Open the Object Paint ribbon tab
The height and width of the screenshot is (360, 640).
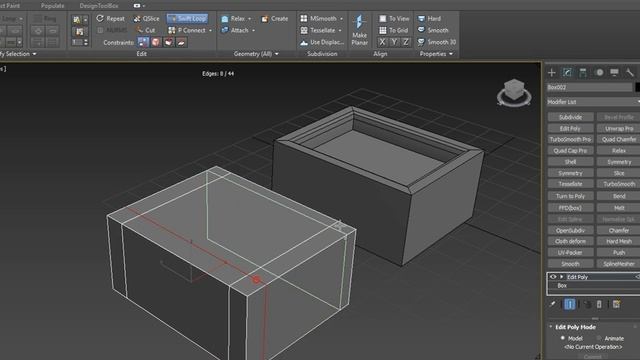(x=10, y=6)
